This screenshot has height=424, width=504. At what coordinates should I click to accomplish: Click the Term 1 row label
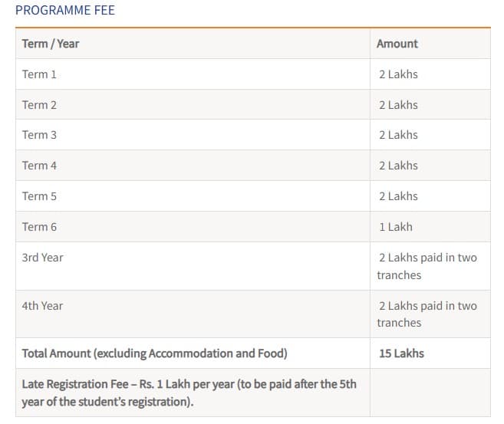[39, 74]
